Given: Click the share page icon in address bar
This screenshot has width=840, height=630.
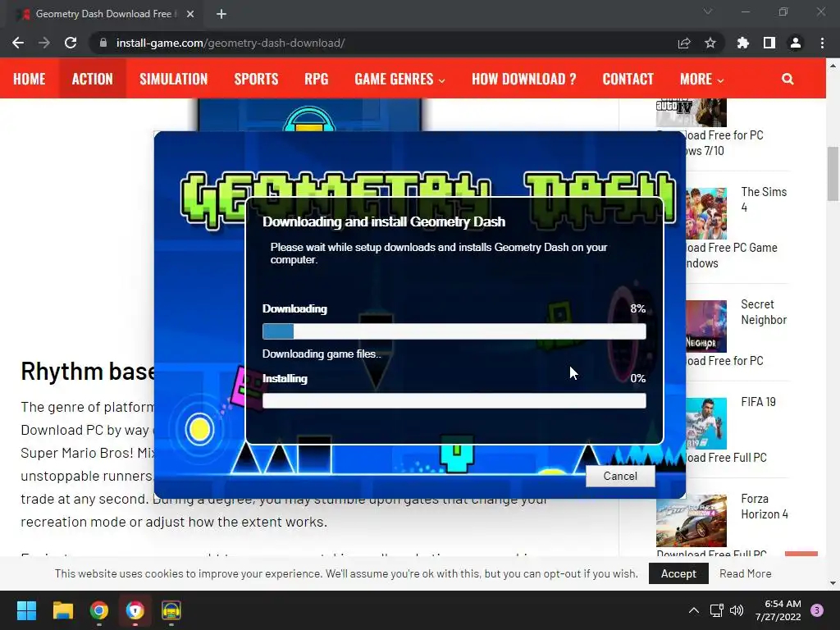Looking at the screenshot, I should [684, 43].
